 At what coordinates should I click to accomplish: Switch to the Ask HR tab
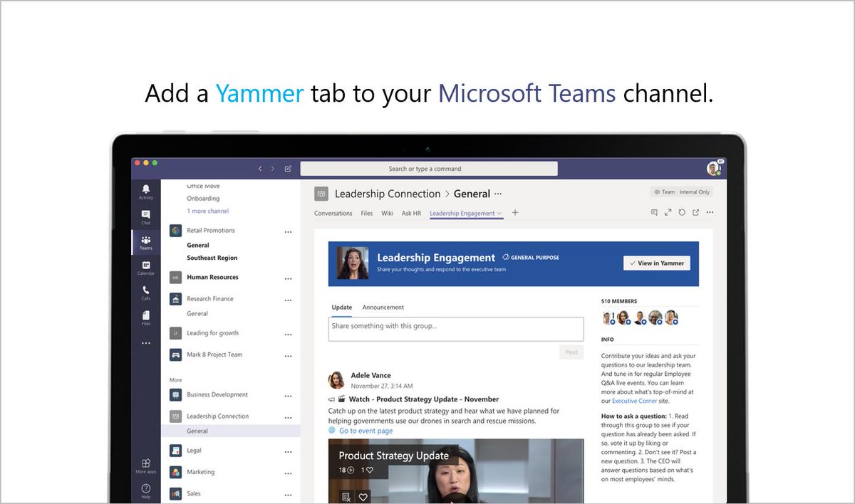[x=411, y=213]
